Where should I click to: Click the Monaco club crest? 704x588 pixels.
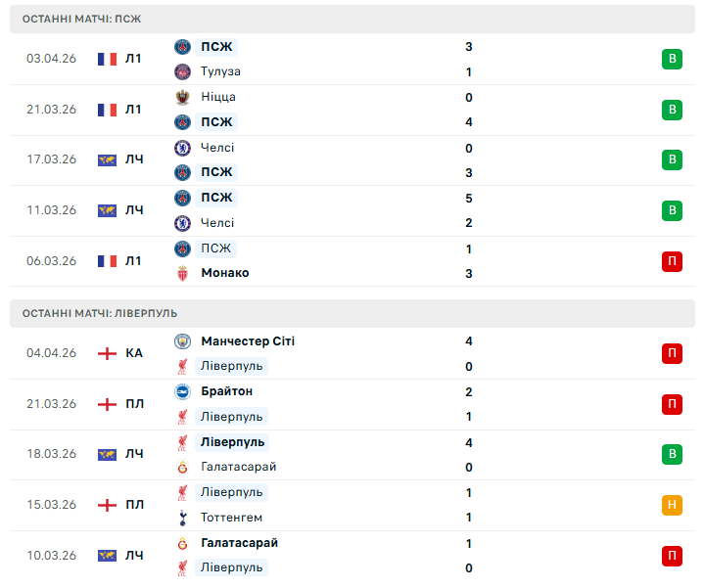tap(182, 273)
